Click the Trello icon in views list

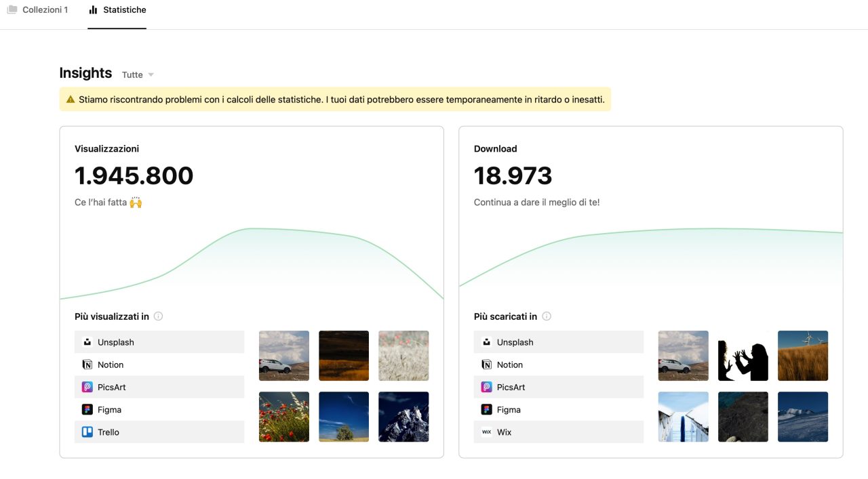[x=87, y=432]
